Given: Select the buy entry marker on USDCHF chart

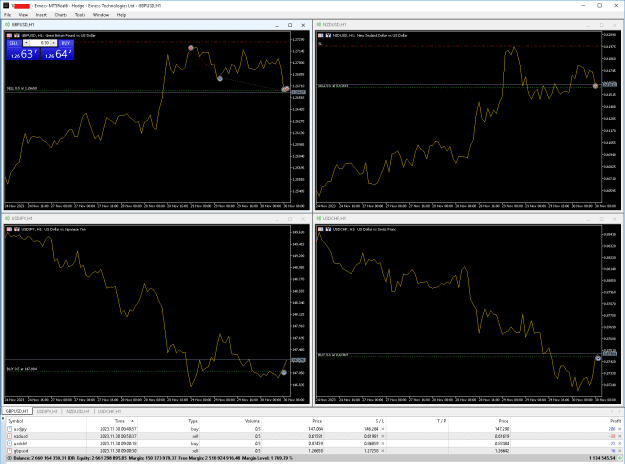Looking at the screenshot, I should pyautogui.click(x=598, y=358).
